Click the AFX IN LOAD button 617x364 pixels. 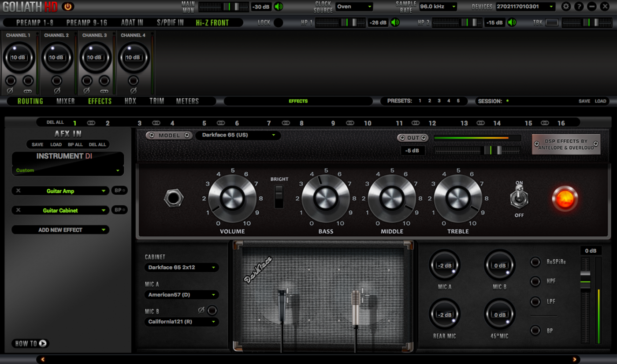[56, 144]
